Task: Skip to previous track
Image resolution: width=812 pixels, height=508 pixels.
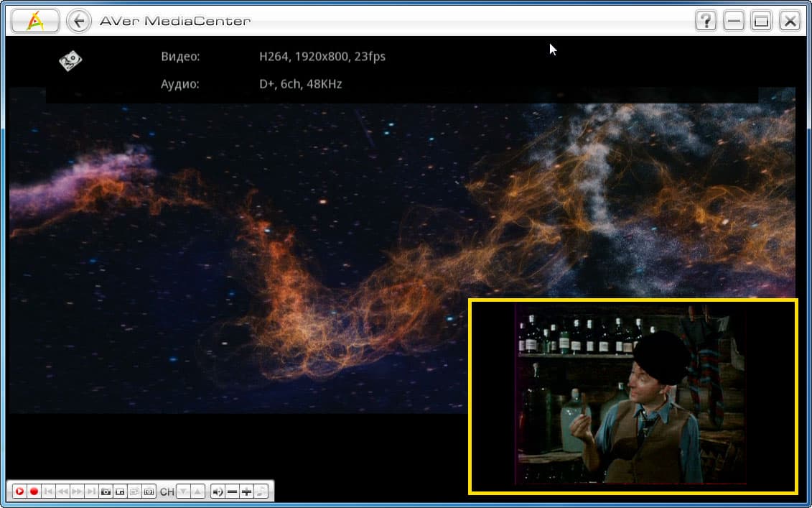Action: (x=48, y=491)
